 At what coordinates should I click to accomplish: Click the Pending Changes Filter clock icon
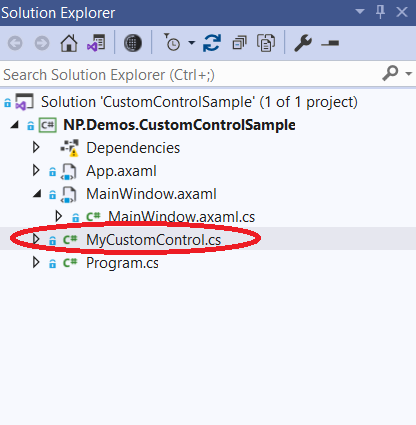tap(172, 42)
